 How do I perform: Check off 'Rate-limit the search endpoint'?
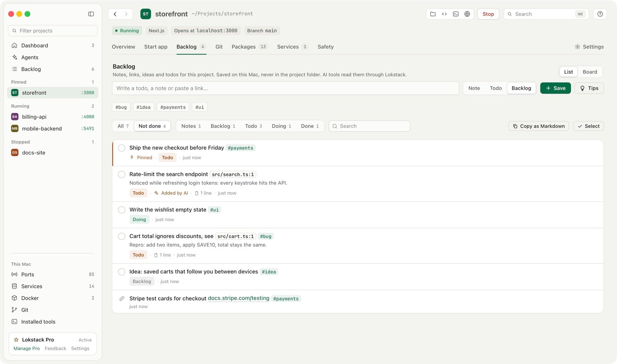[121, 174]
